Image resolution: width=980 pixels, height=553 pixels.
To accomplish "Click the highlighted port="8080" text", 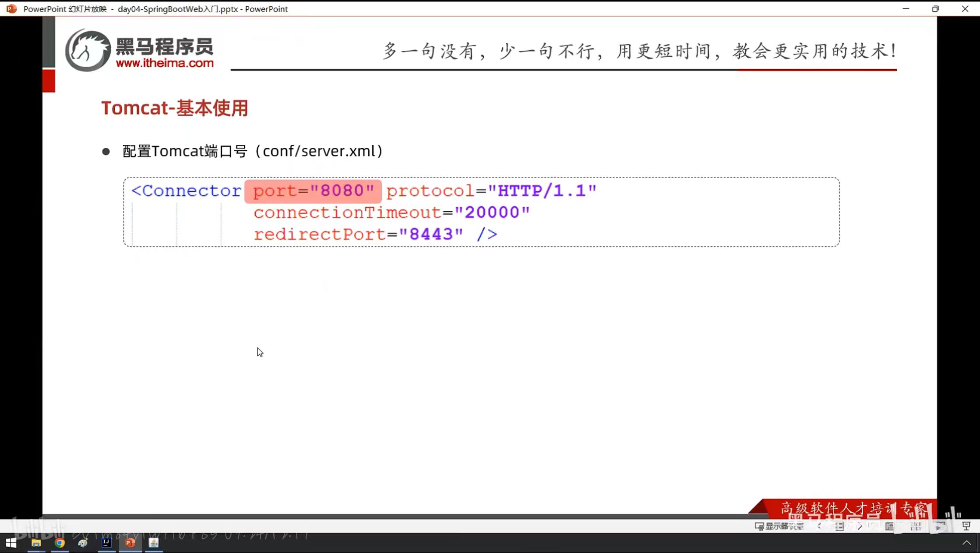I will [x=313, y=191].
